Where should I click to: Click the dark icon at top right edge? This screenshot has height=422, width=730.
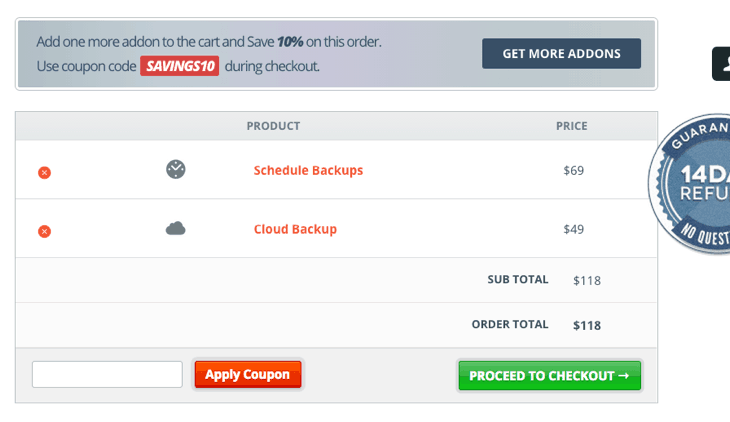coord(721,63)
